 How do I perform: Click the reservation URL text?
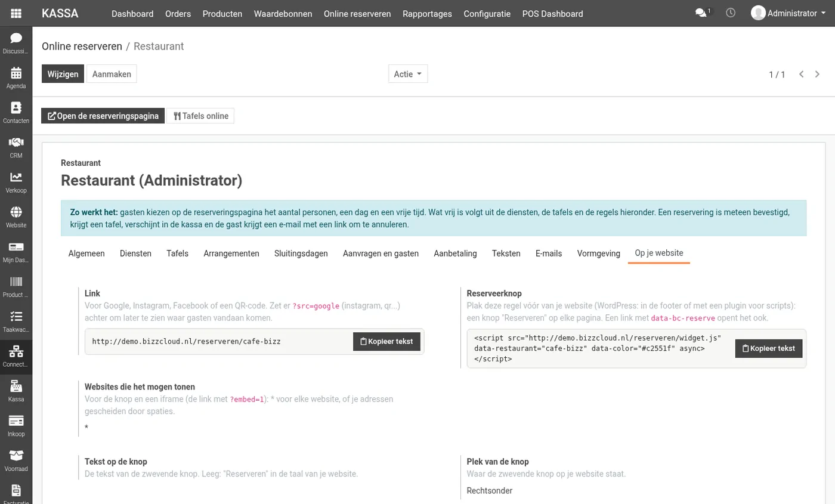click(x=186, y=342)
